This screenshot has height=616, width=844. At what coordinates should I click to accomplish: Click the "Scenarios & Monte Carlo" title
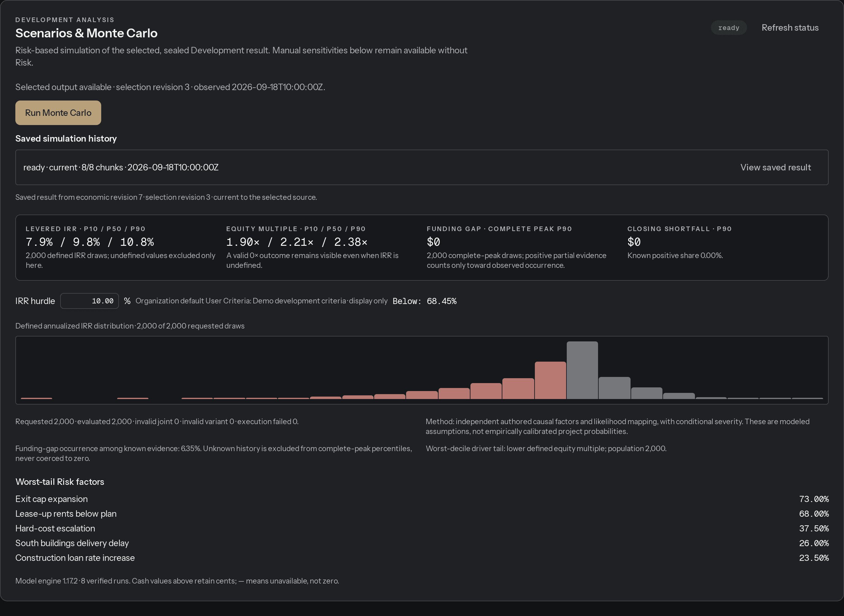pyautogui.click(x=86, y=33)
